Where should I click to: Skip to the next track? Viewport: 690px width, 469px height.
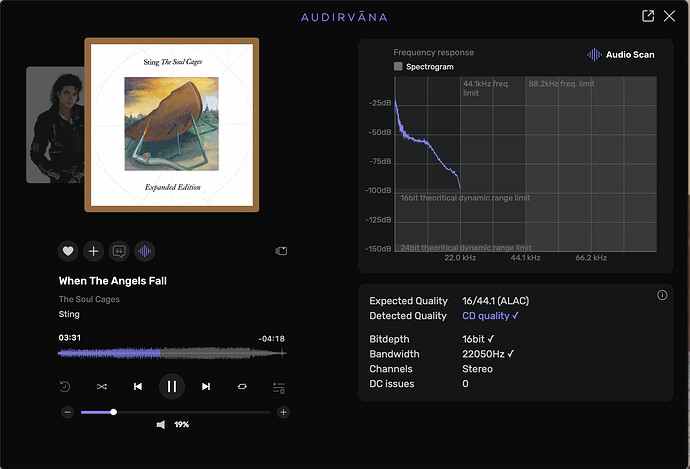pos(206,386)
